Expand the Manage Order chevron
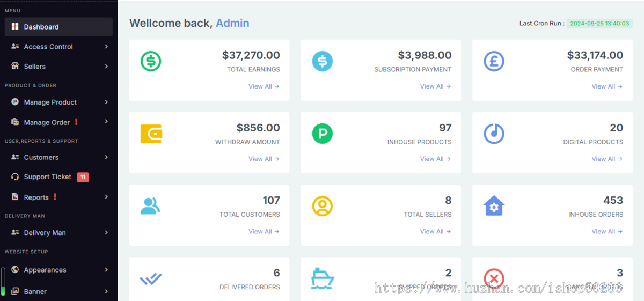This screenshot has width=644, height=301. pyautogui.click(x=106, y=122)
